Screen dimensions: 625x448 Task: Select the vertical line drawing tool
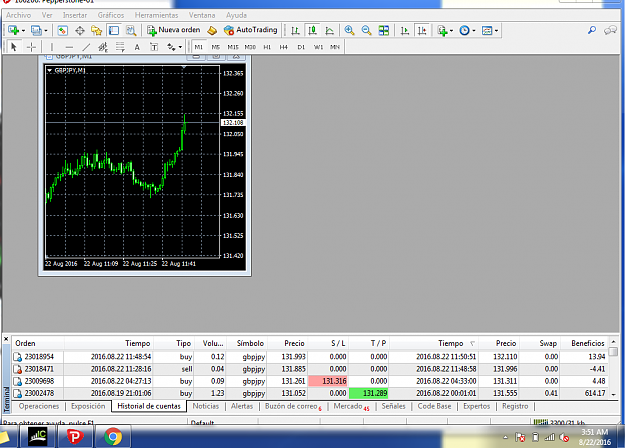pyautogui.click(x=51, y=47)
